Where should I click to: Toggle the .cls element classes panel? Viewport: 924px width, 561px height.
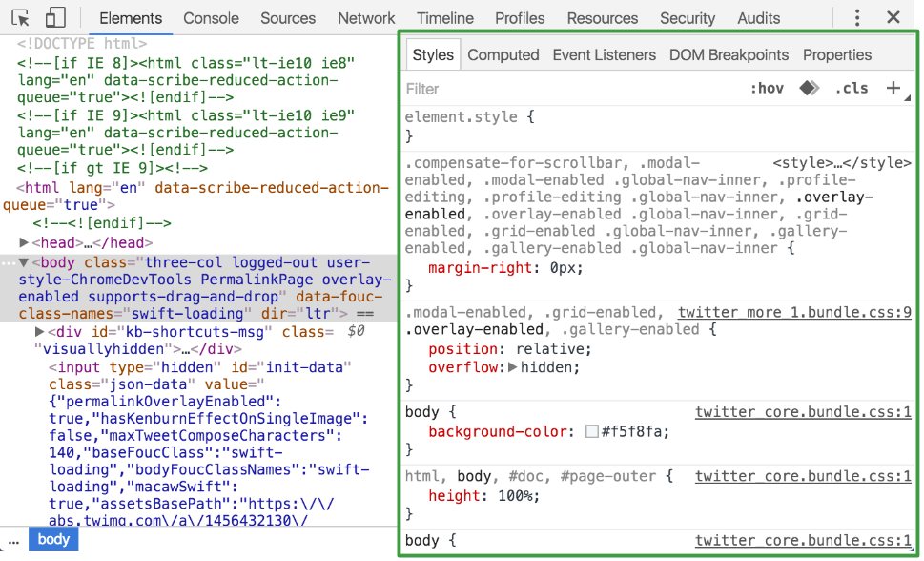tap(852, 89)
